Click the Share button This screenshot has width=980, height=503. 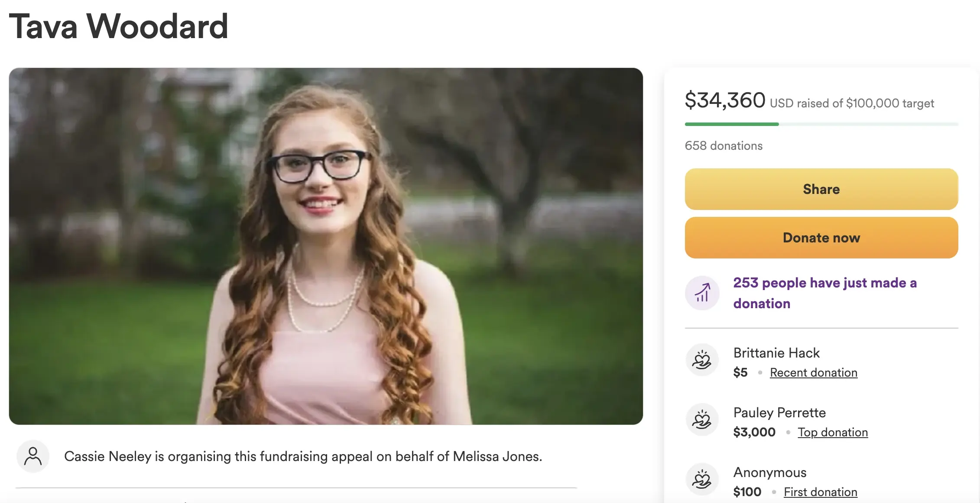(x=821, y=189)
